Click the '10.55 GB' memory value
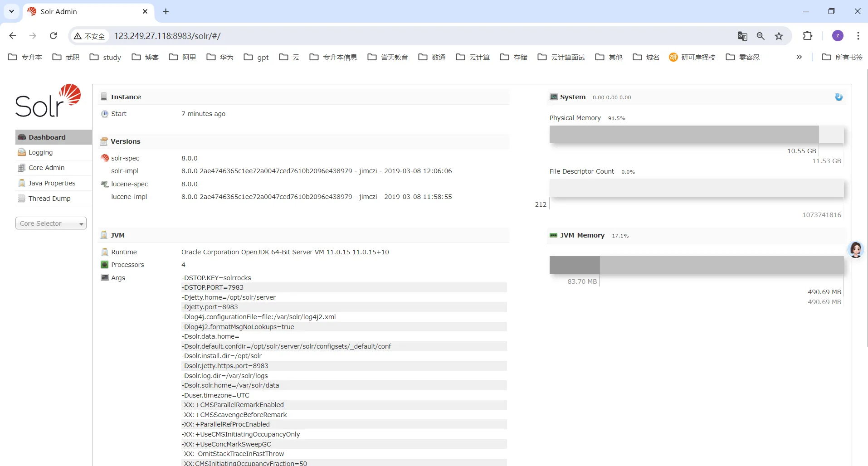The height and width of the screenshot is (466, 868). [x=801, y=151]
